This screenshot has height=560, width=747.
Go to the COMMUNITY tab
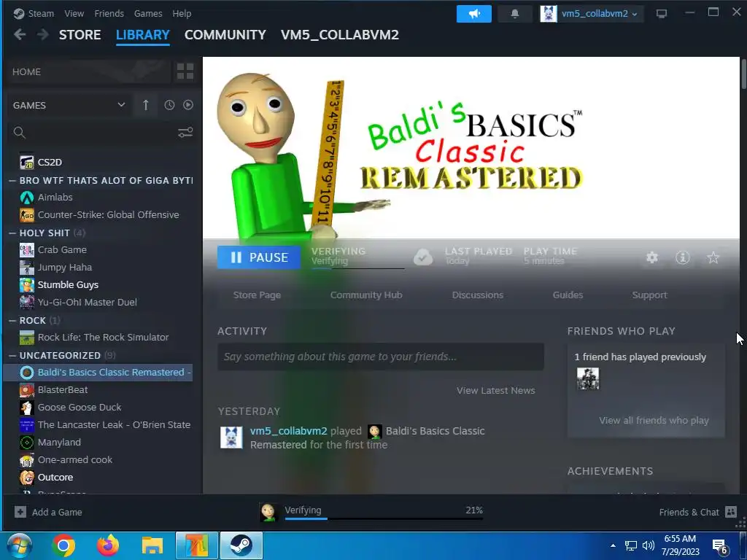225,35
